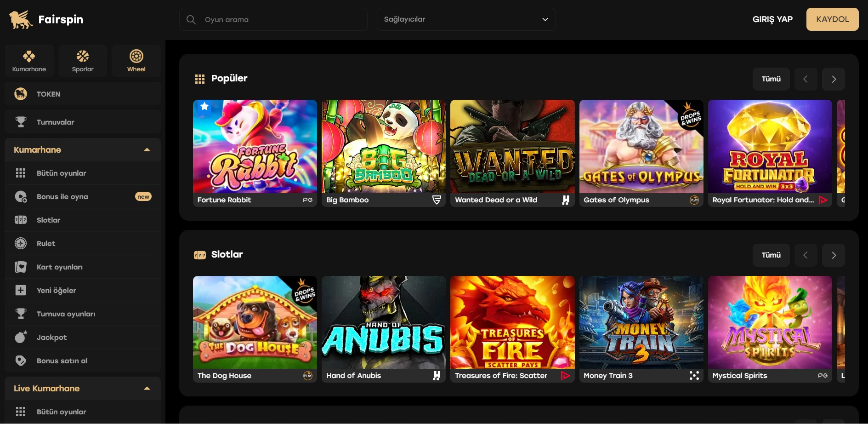Go to next Slotlar games
The width and height of the screenshot is (868, 424).
tap(834, 255)
